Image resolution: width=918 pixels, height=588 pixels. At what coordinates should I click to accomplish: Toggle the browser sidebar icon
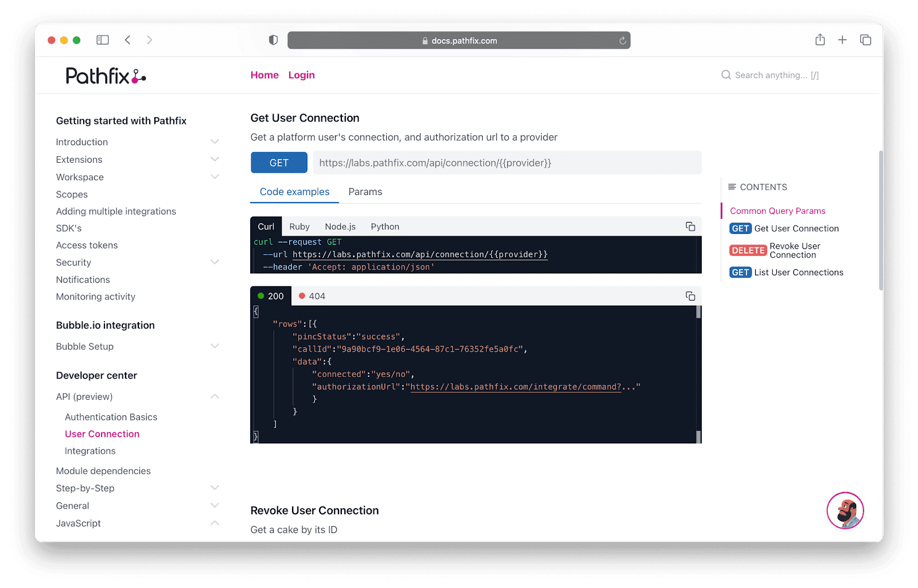(102, 40)
